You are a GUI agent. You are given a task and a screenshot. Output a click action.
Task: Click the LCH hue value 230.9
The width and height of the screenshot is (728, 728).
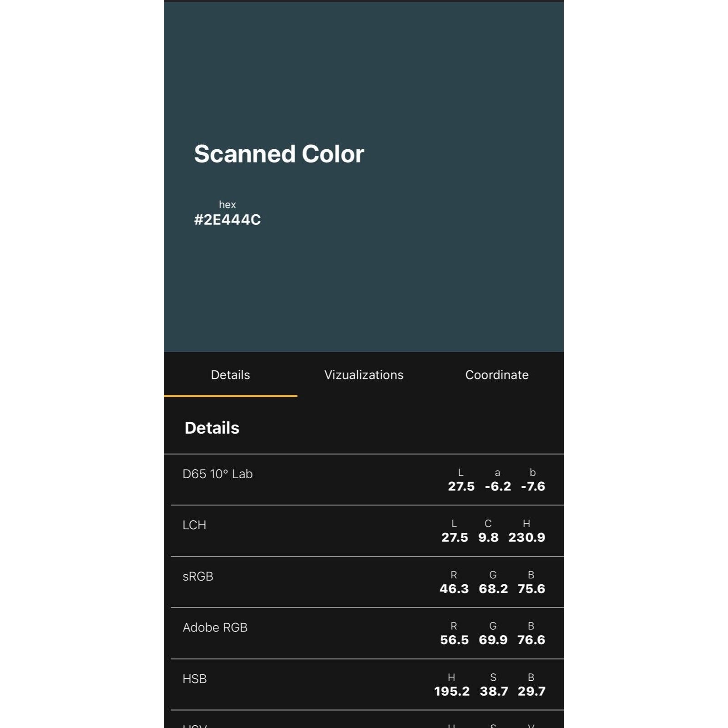click(526, 537)
